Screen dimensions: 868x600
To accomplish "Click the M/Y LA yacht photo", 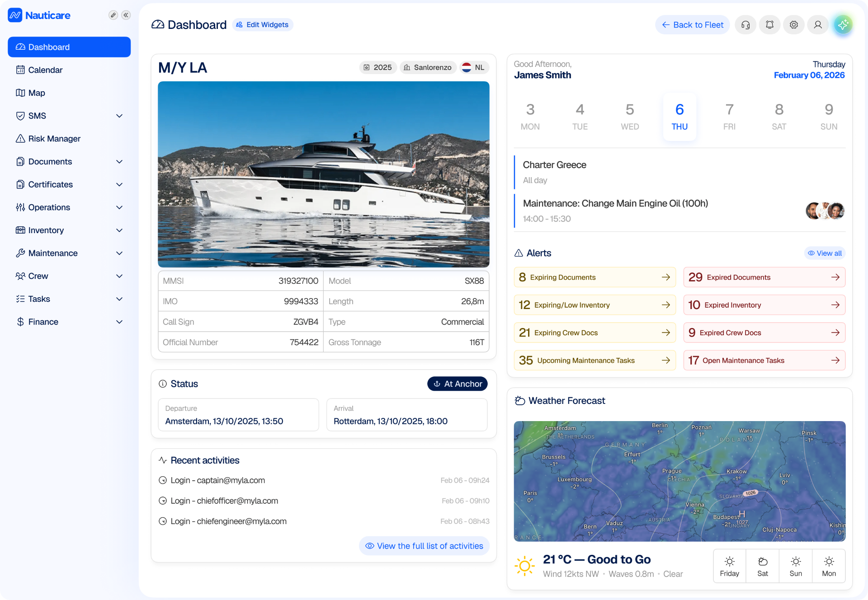I will (324, 174).
